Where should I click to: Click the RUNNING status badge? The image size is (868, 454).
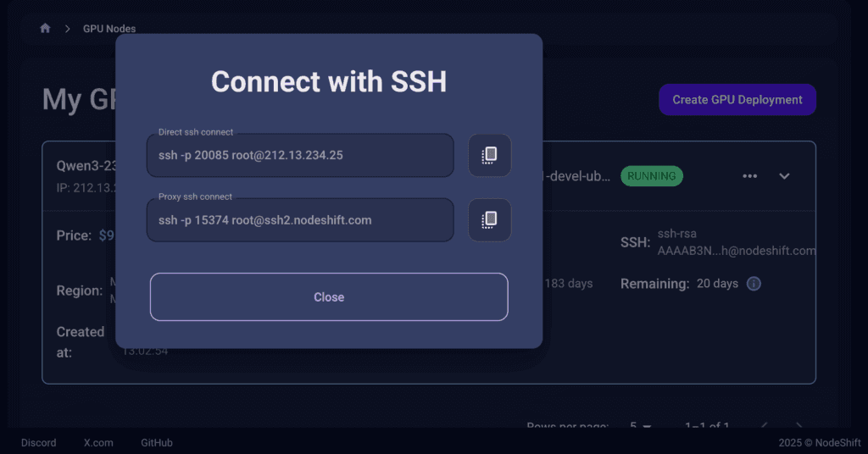[652, 176]
